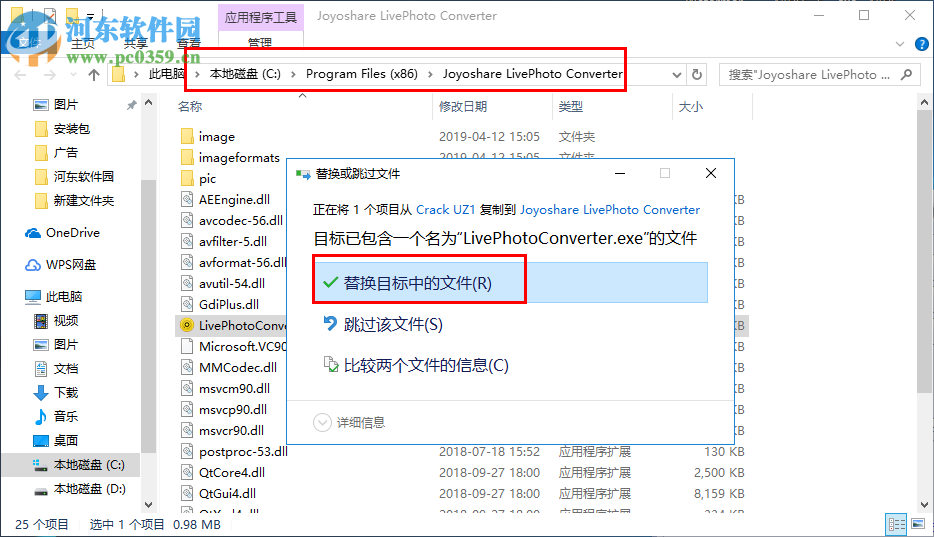934x537 pixels.
Task: Select postproc-53.dll file
Action: click(x=243, y=451)
